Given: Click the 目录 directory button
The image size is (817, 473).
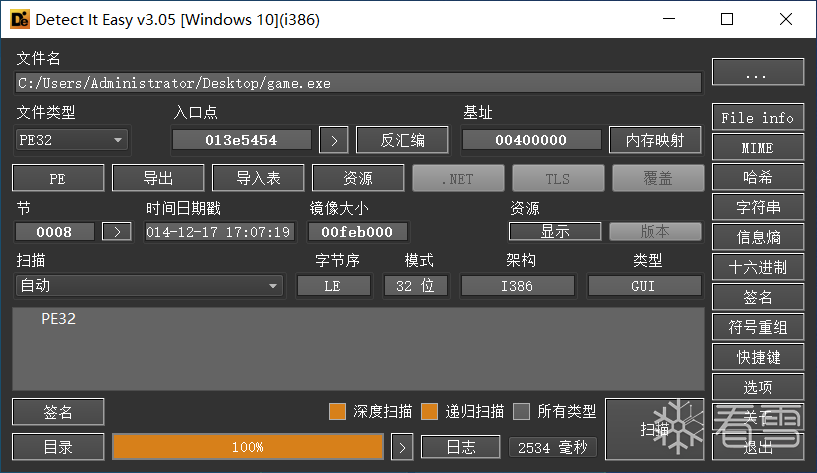Looking at the screenshot, I should (58, 447).
